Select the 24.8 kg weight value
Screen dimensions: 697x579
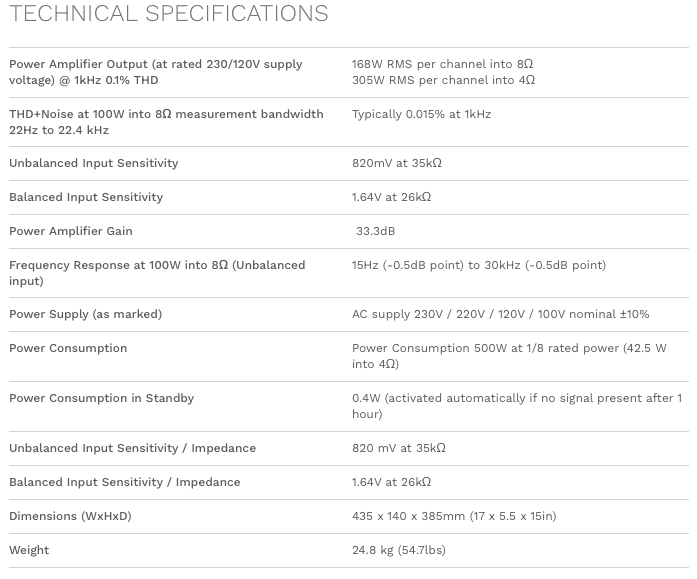398,550
